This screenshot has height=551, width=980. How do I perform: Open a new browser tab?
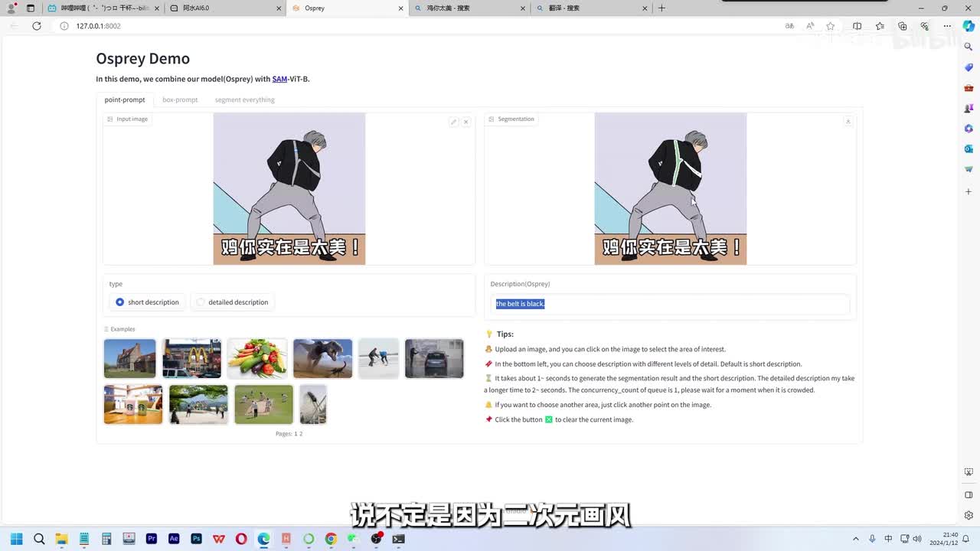[661, 8]
